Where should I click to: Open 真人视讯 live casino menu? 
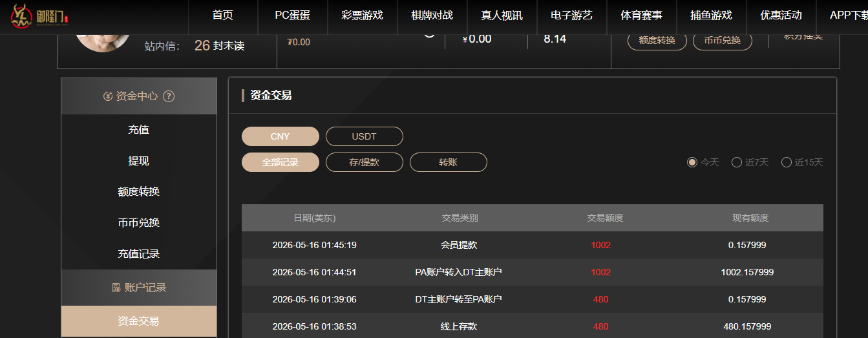point(502,16)
